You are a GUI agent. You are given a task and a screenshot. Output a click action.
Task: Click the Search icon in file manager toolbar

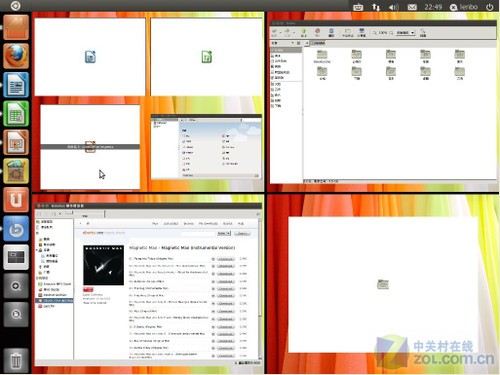coord(423,32)
